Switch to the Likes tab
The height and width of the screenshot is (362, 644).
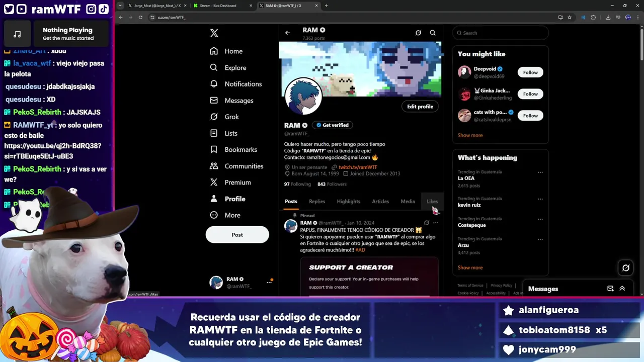pos(432,202)
